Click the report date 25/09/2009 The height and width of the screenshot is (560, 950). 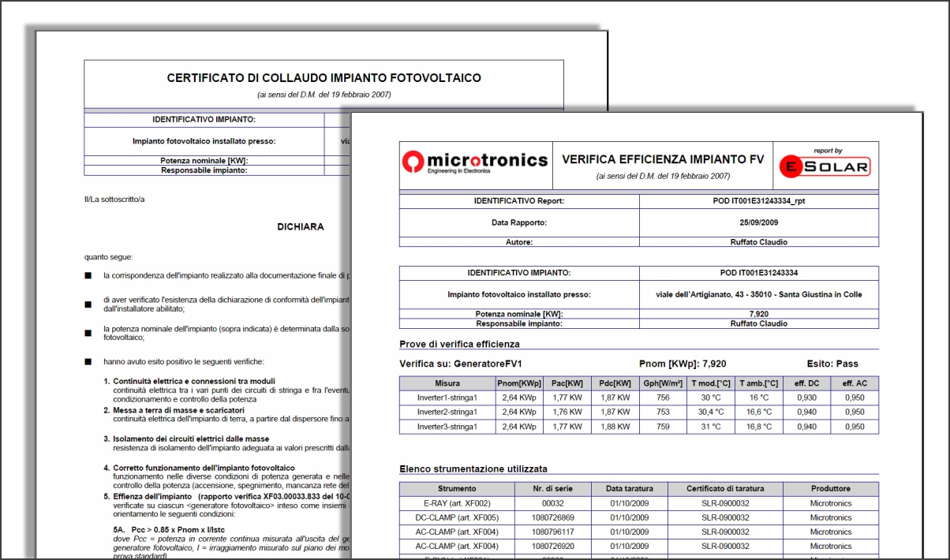coord(758,222)
